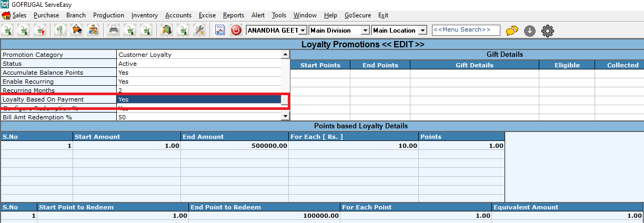The width and height of the screenshot is (644, 223).
Task: Open the Help menu
Action: (330, 15)
